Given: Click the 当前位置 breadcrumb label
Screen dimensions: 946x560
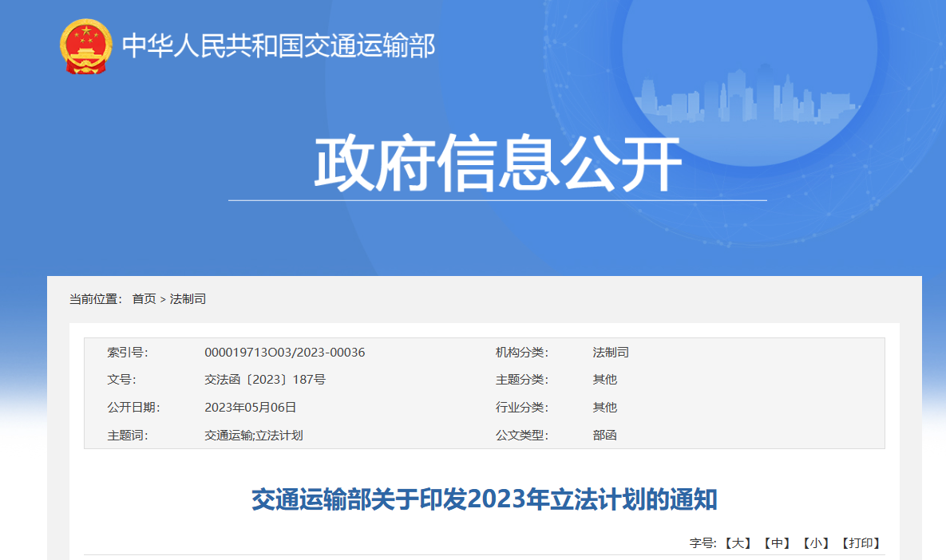Looking at the screenshot, I should 95,299.
